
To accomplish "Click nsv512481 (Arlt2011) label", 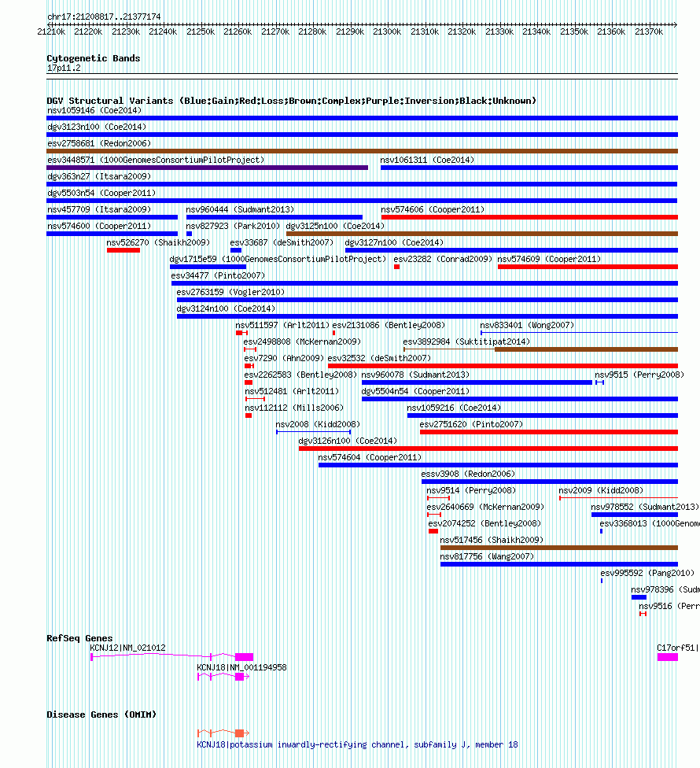I will pos(292,391).
